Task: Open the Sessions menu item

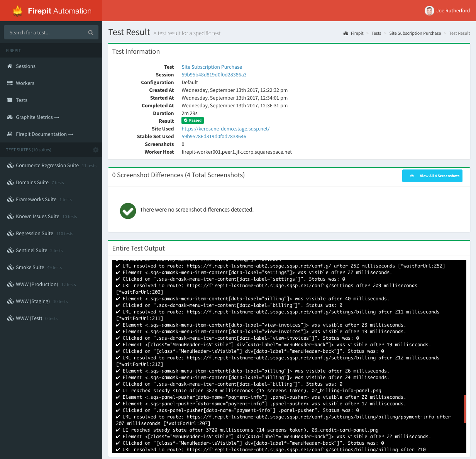Action: click(x=51, y=66)
